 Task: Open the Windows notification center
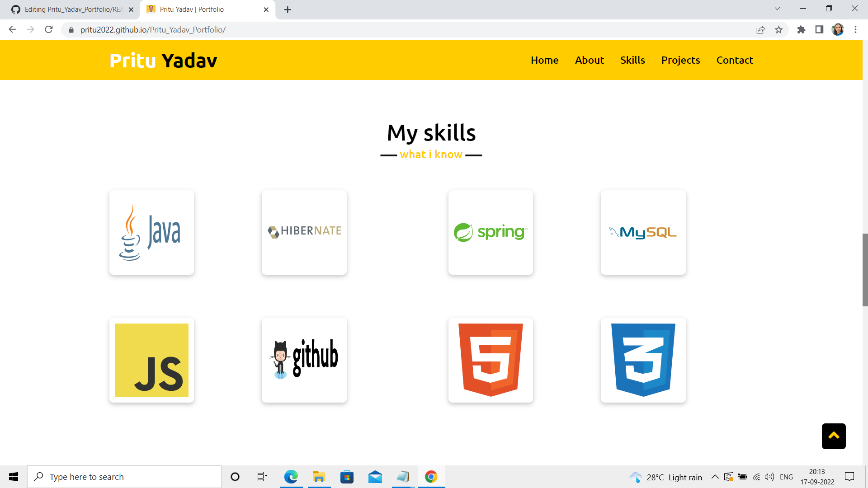[849, 477]
